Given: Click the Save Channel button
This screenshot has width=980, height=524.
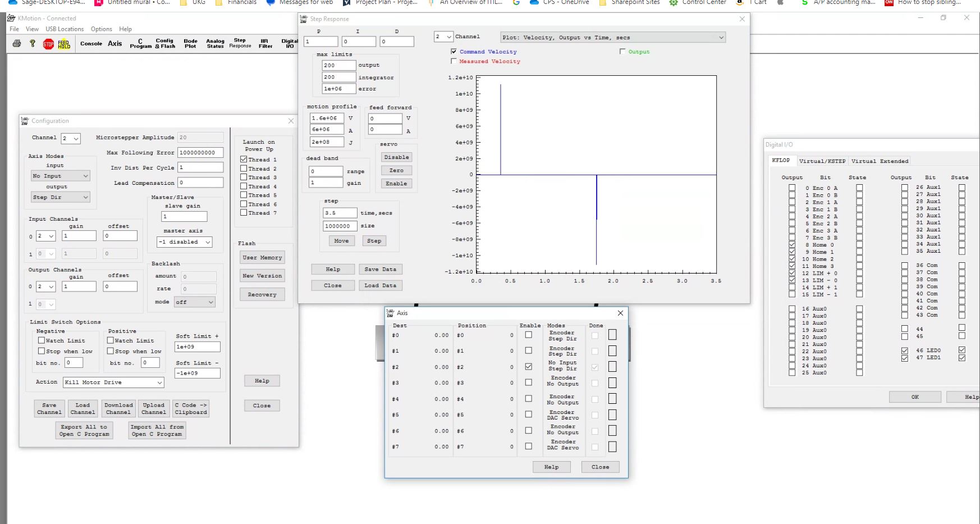Looking at the screenshot, I should pyautogui.click(x=49, y=408).
